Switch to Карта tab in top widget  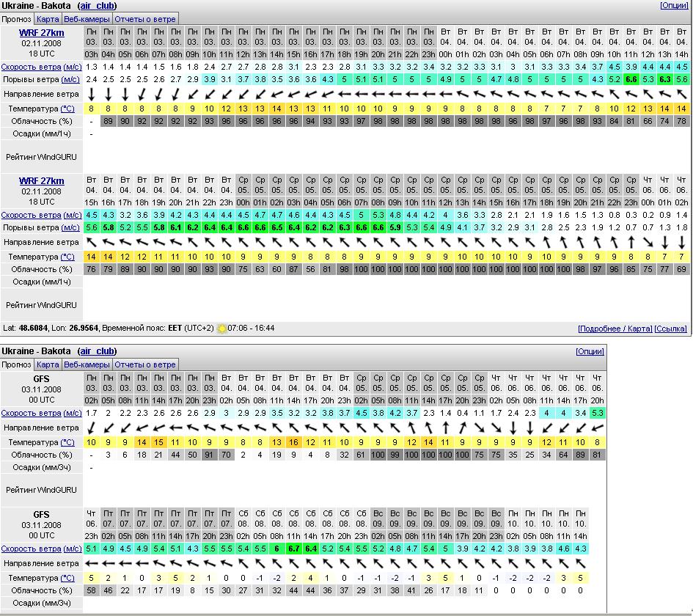pos(48,19)
